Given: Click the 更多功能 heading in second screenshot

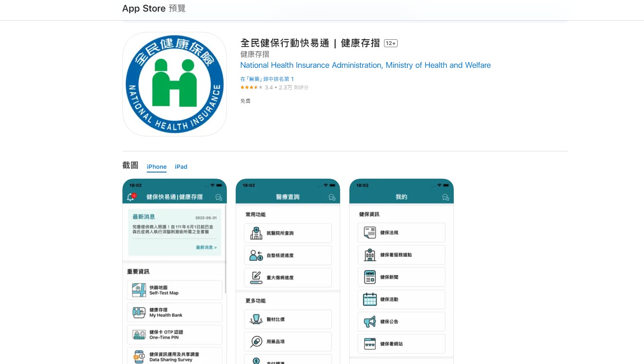Looking at the screenshot, I should point(255,301).
